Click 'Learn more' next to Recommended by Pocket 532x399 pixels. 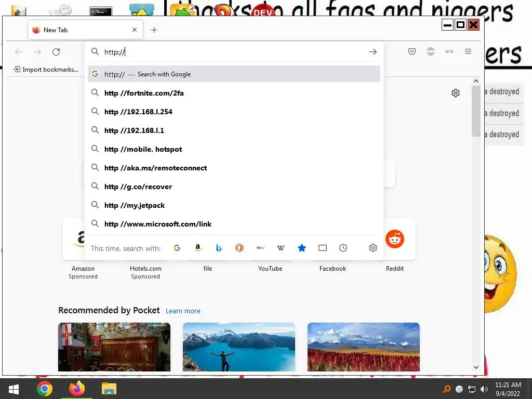(183, 311)
